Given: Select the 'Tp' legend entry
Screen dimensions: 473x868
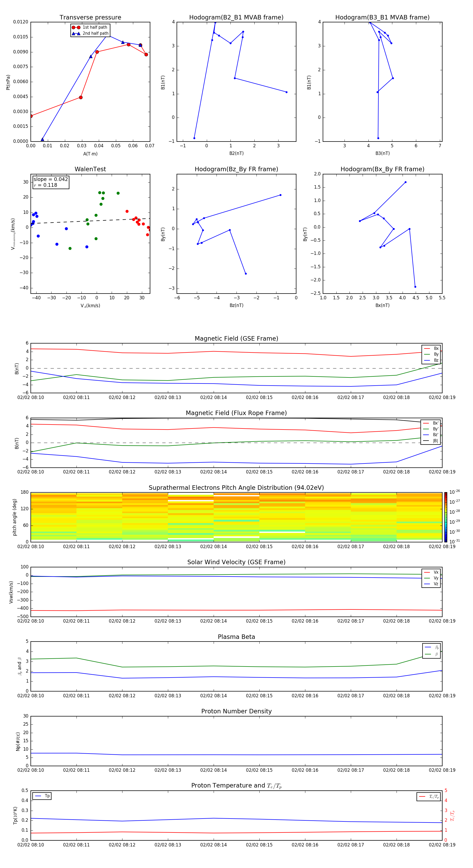Looking at the screenshot, I should [42, 796].
